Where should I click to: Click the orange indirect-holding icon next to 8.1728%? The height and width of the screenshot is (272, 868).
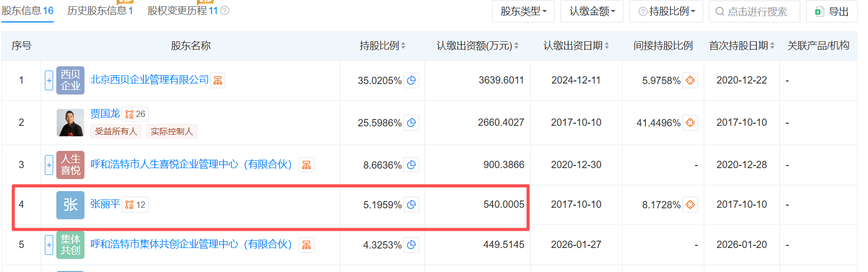[x=690, y=205]
